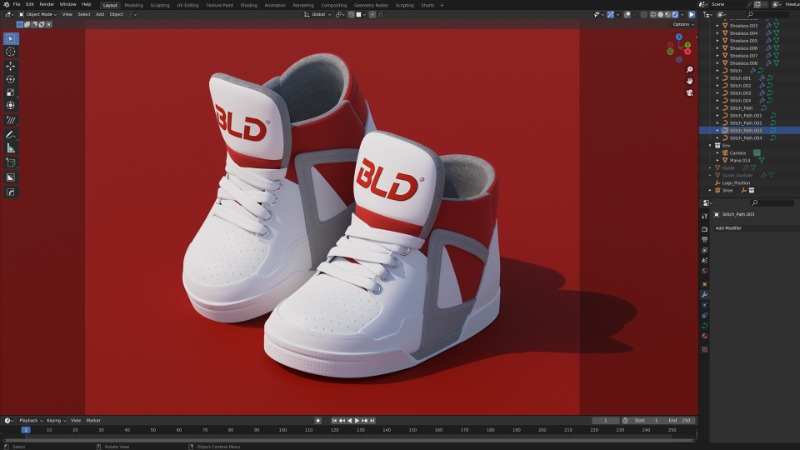Open the Object Mode dropdown
Viewport: 800px width, 450px height.
click(38, 14)
